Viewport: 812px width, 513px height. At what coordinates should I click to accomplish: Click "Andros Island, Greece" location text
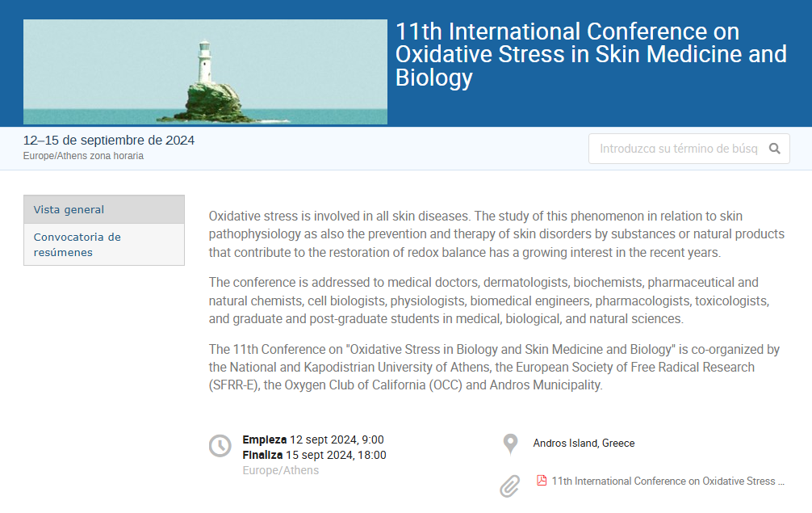pos(584,443)
